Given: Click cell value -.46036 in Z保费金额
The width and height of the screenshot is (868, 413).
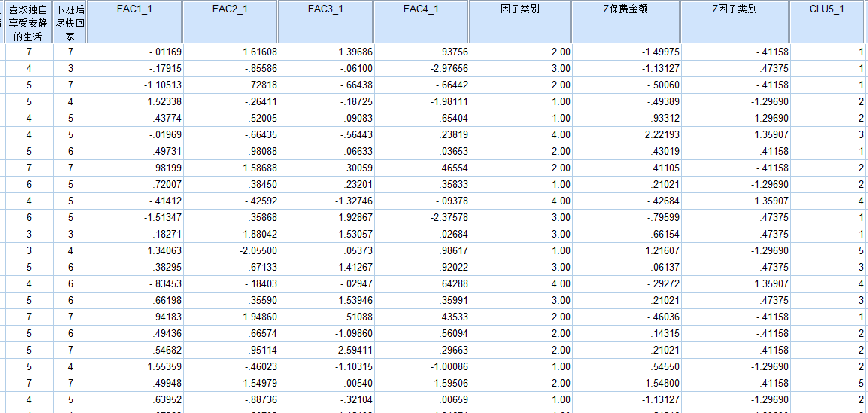Looking at the screenshot, I should pos(626,317).
